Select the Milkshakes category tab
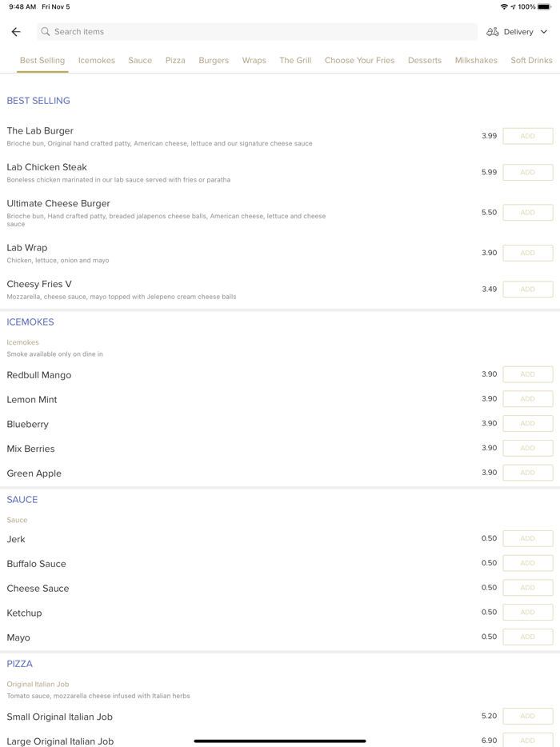Viewport: 560px width, 747px height. (x=476, y=61)
